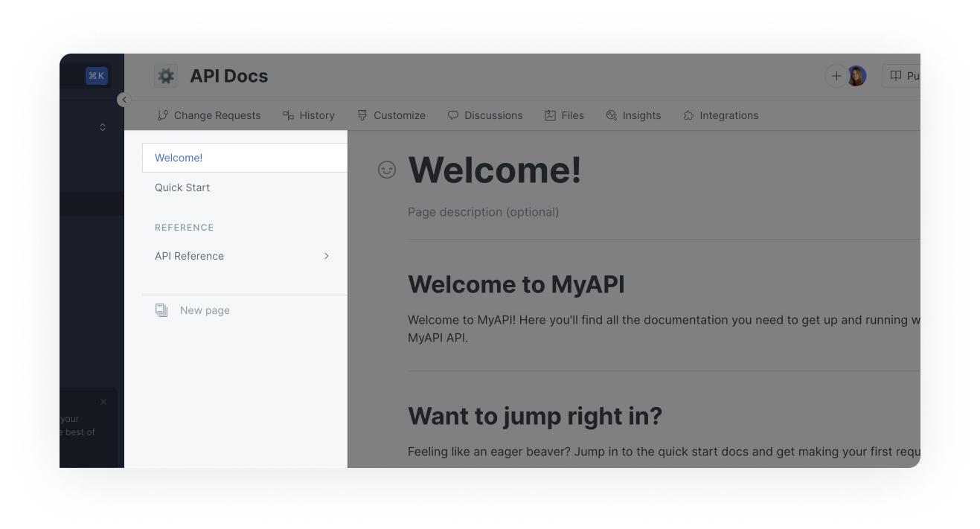This screenshot has width=980, height=529.
Task: Go to the Customize tab
Action: coord(391,115)
